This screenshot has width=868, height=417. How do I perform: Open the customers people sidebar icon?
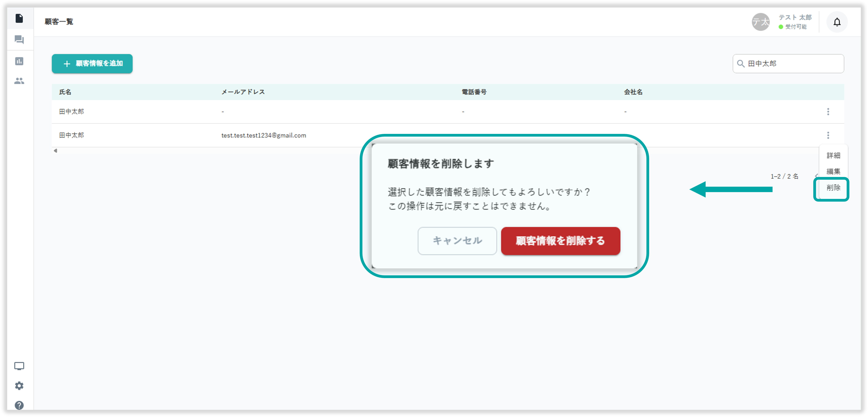[x=19, y=81]
